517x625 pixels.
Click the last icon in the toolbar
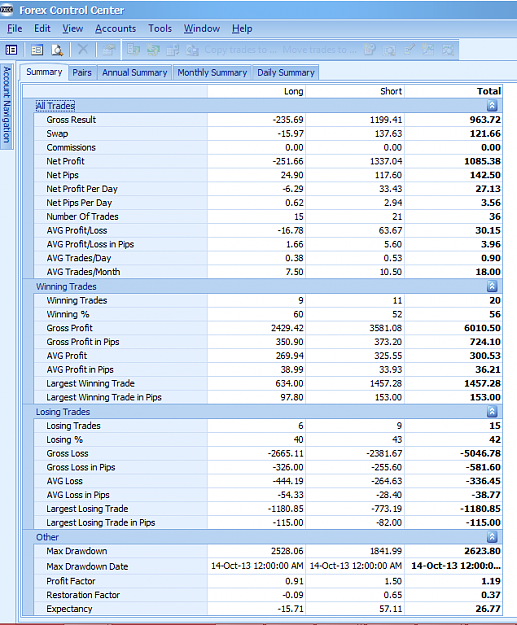(x=448, y=49)
